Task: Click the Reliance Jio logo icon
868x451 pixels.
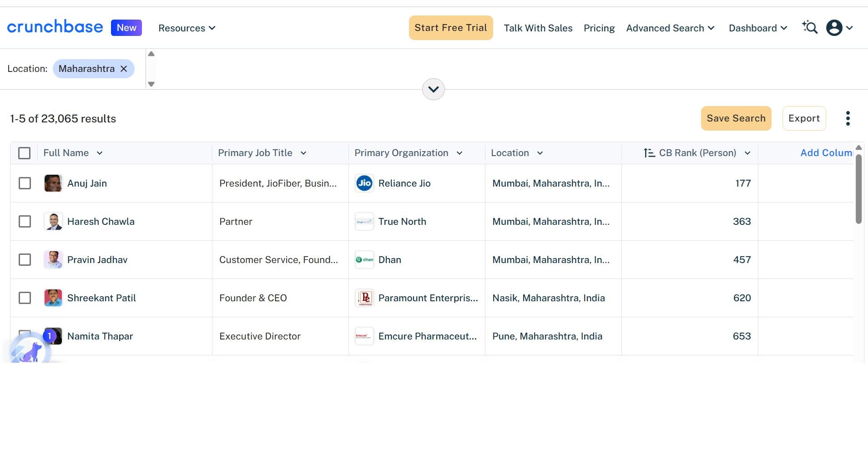Action: tap(364, 183)
